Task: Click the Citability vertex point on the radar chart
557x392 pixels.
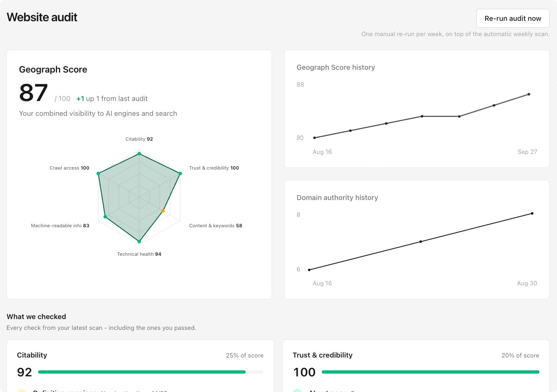Action: 139,154
